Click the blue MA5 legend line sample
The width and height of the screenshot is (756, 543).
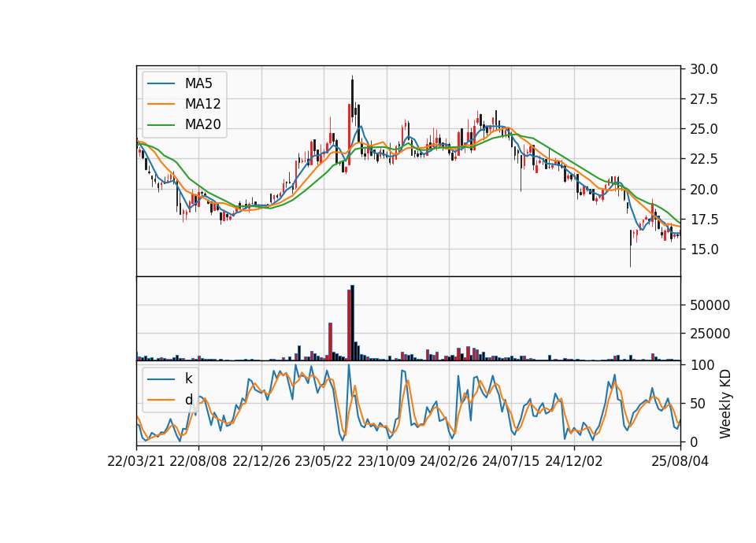[x=161, y=83]
